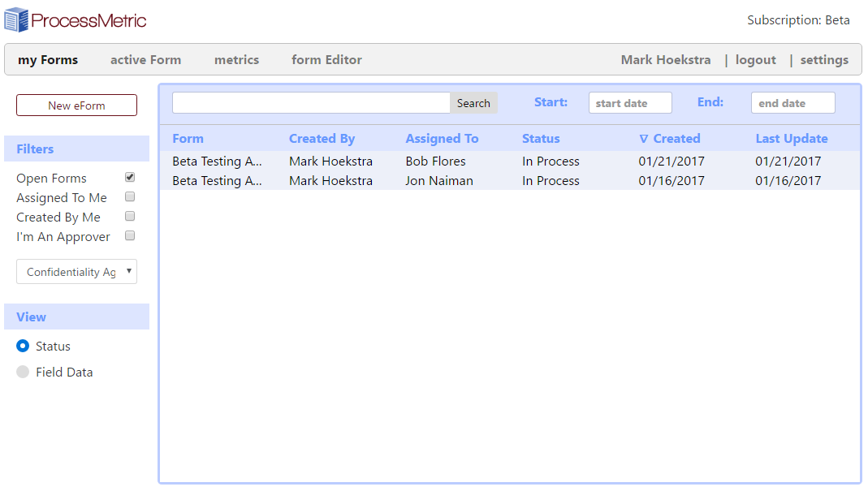Expand the start date picker field
This screenshot has height=491, width=868.
(630, 102)
